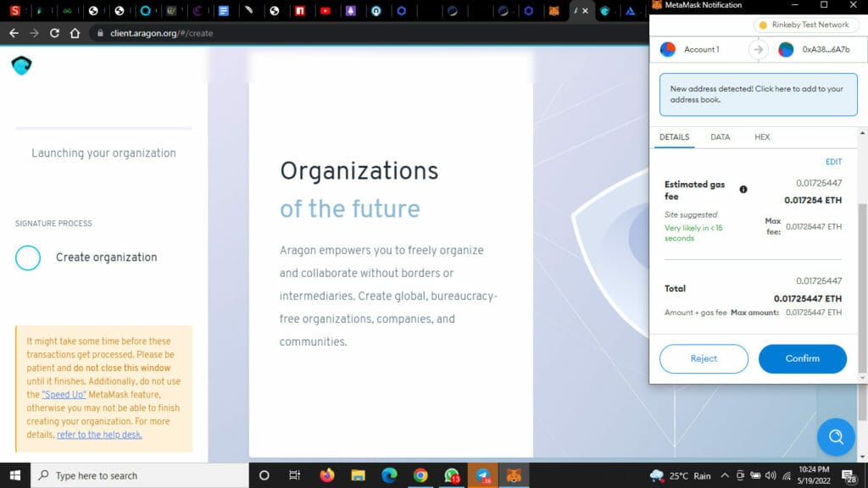
Task: Open gas fee EDIT link in MetaMask
Action: (x=833, y=162)
